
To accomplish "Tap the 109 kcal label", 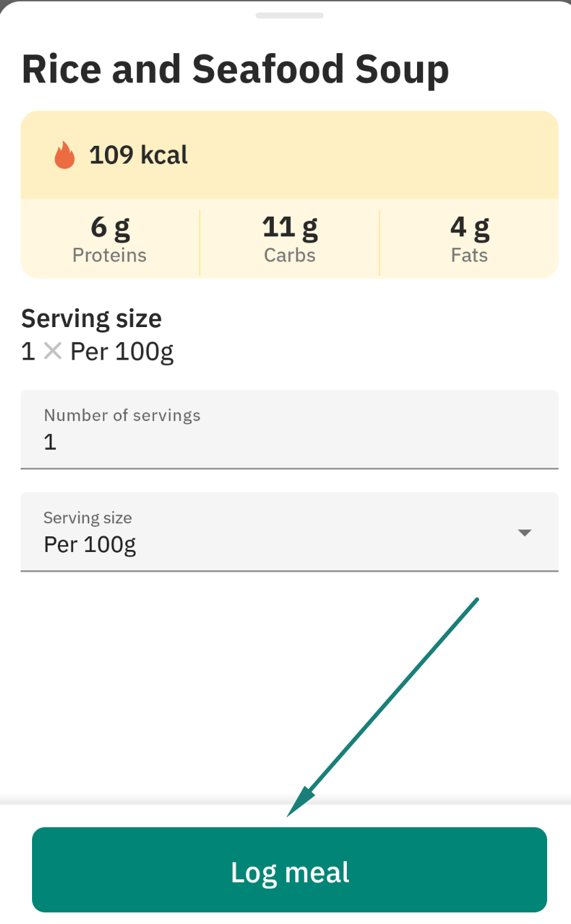I will [138, 155].
